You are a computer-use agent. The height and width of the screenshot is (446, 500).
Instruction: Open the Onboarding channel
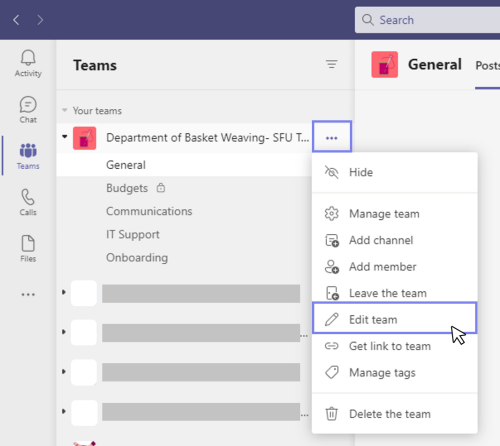pyautogui.click(x=137, y=258)
